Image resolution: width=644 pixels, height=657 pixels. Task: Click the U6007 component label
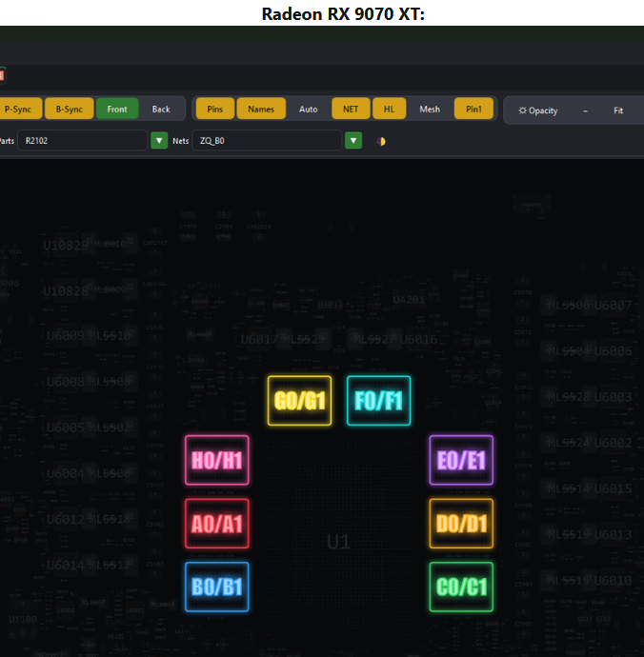pos(613,305)
